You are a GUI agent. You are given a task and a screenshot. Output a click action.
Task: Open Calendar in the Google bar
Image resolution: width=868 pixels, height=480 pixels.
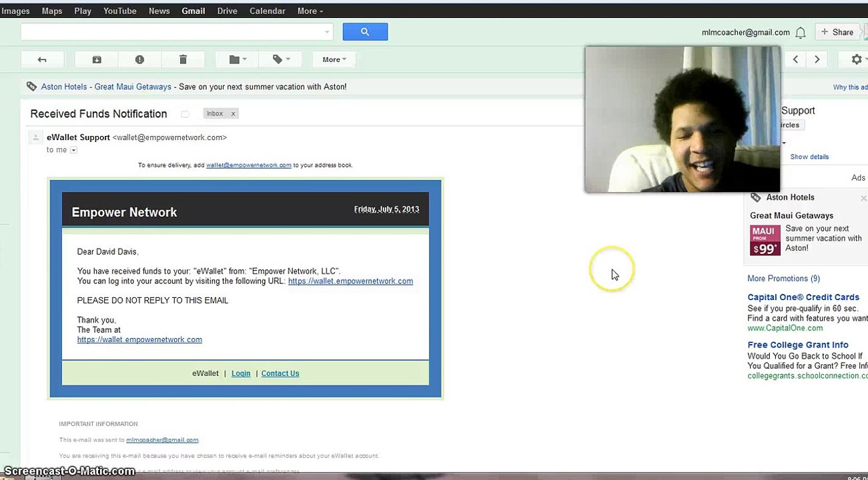(x=268, y=11)
